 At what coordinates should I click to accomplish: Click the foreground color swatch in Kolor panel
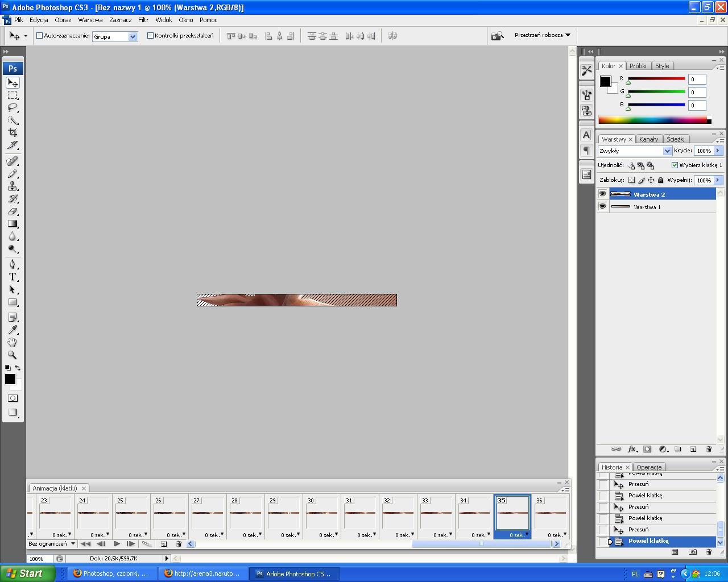[x=606, y=81]
